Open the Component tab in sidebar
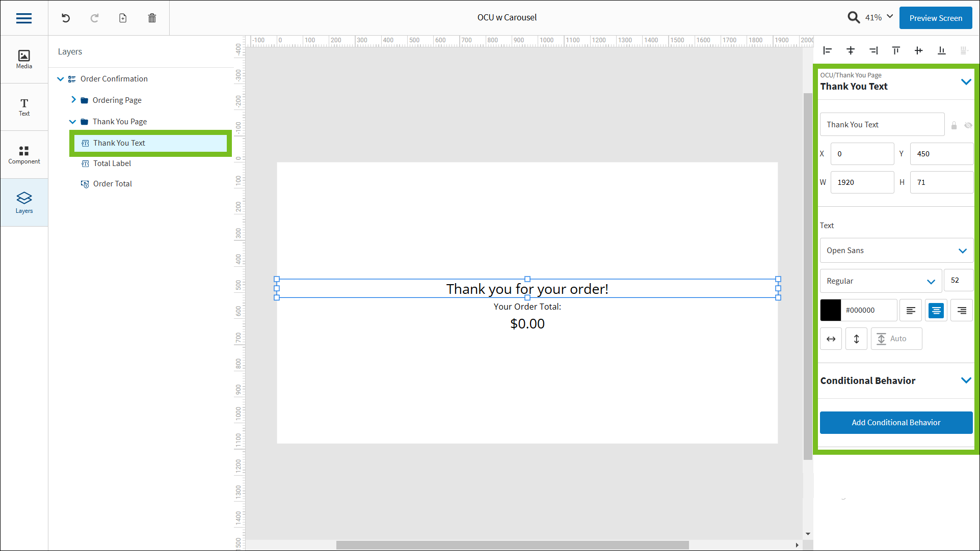980x551 pixels. 24,155
